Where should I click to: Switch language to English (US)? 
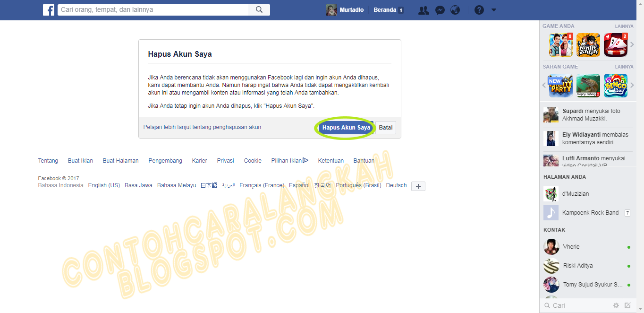click(104, 185)
